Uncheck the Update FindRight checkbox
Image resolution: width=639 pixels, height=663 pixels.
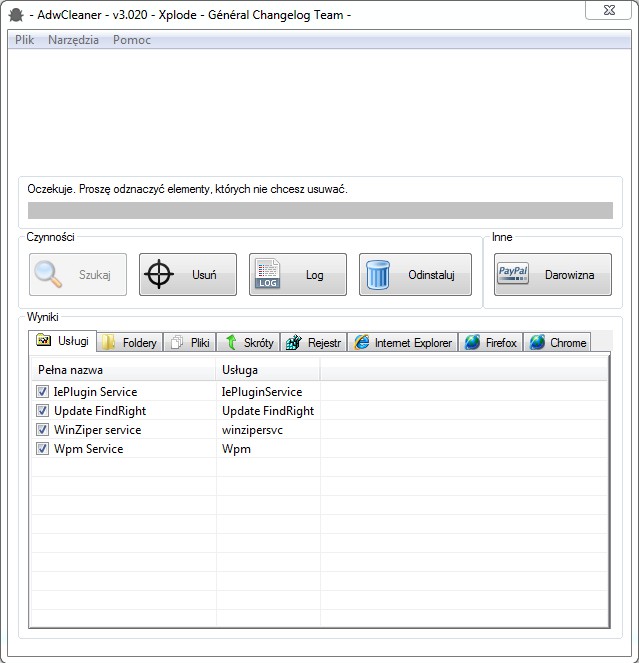tap(42, 411)
